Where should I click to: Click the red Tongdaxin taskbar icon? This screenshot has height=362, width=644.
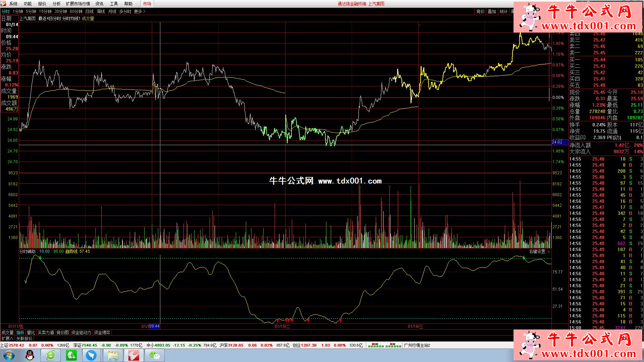[x=133, y=355]
